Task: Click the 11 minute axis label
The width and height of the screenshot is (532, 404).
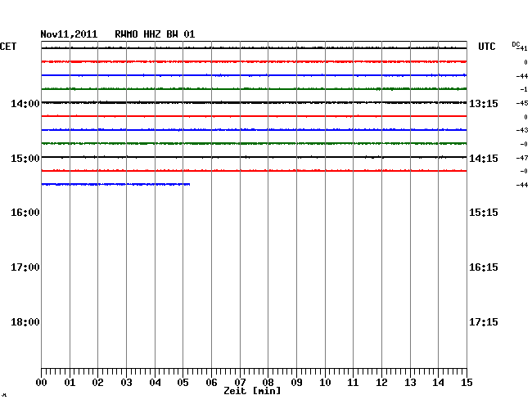Action: click(x=353, y=382)
